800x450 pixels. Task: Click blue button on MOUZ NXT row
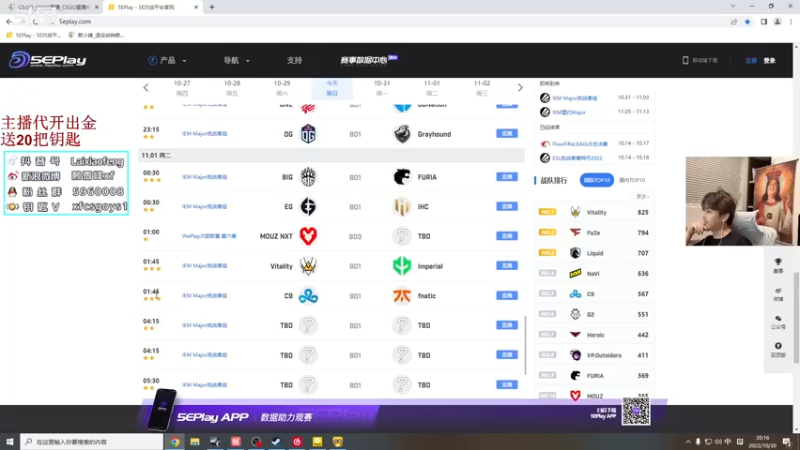[x=507, y=236]
